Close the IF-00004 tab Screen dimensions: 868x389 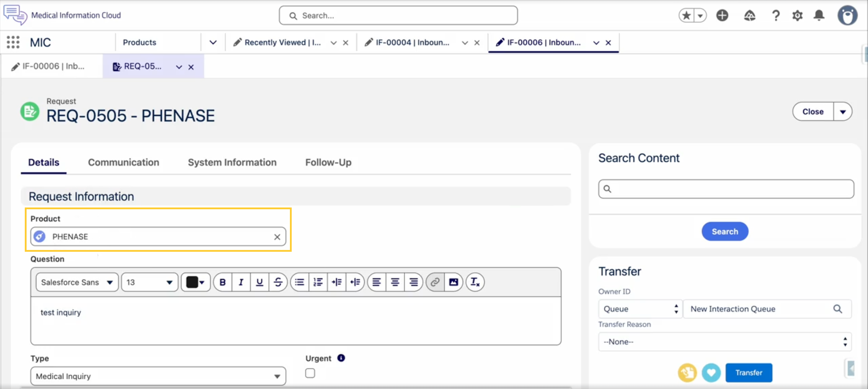coord(477,43)
